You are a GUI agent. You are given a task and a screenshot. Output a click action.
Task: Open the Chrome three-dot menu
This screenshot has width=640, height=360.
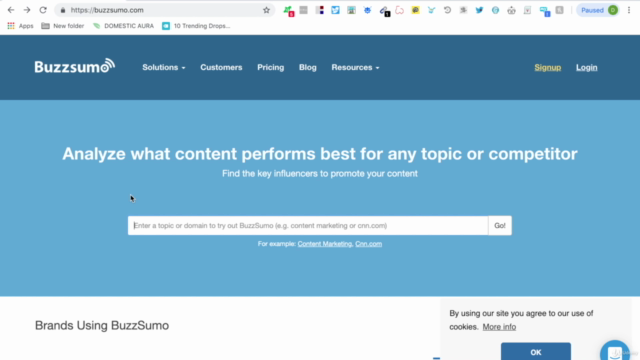(x=629, y=10)
